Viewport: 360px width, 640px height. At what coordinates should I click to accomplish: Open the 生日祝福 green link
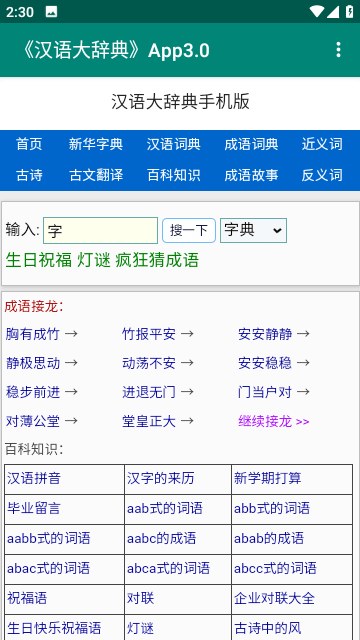[39, 260]
